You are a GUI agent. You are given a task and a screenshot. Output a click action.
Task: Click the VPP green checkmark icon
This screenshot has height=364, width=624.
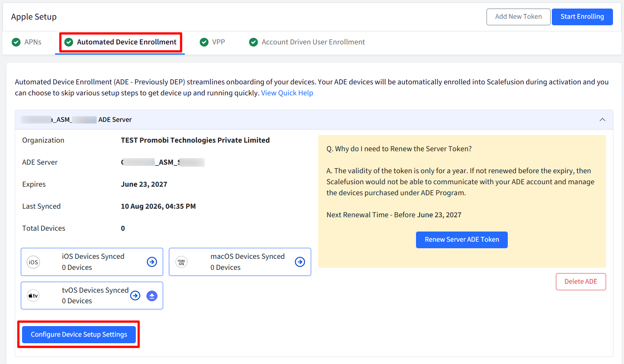click(204, 42)
